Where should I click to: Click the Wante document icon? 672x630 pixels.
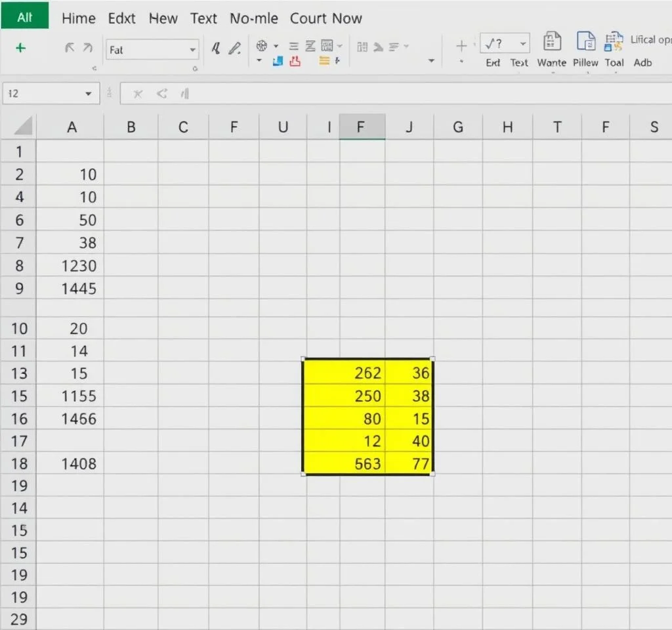tap(552, 42)
